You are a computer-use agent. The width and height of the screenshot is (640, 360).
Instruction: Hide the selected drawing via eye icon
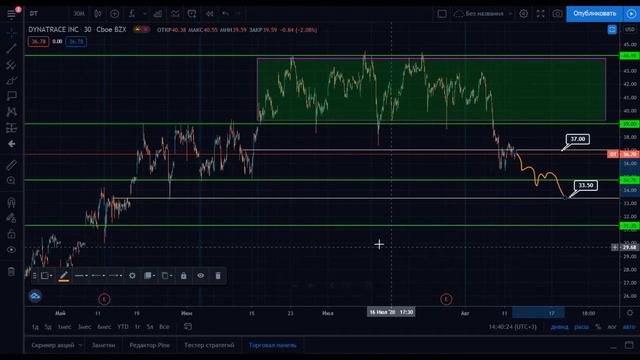coord(200,276)
